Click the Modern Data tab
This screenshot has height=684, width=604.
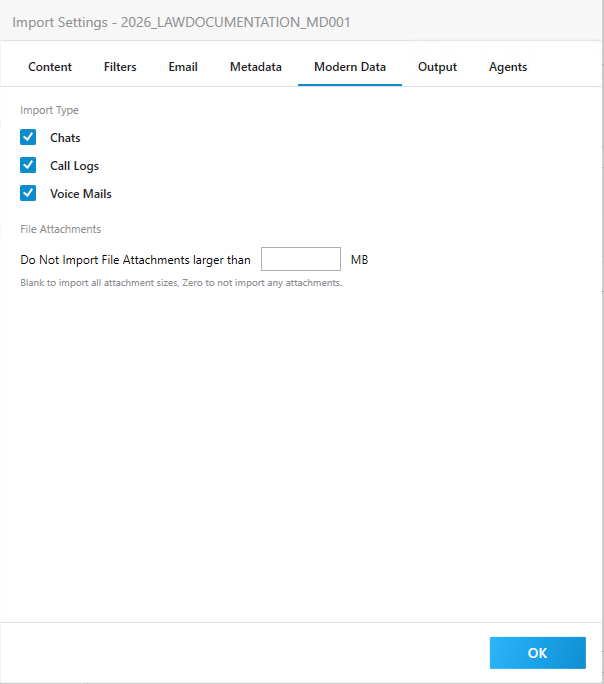[x=350, y=67]
